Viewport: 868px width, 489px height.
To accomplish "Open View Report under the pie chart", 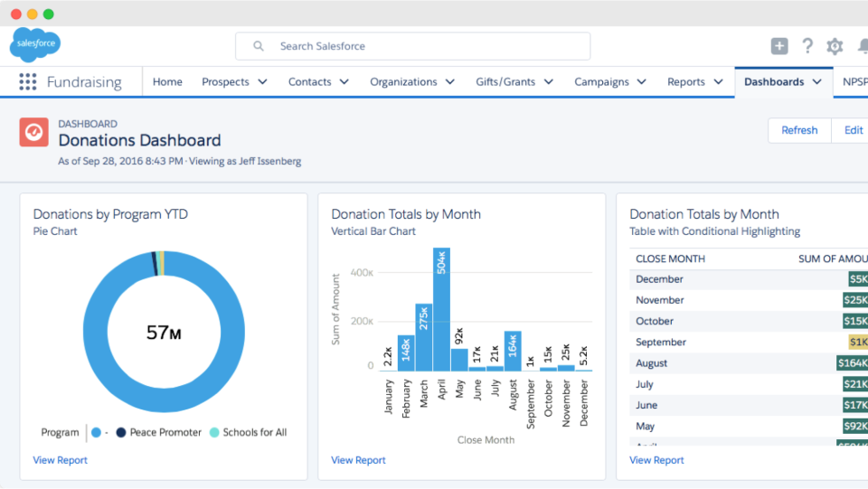I will (x=60, y=460).
